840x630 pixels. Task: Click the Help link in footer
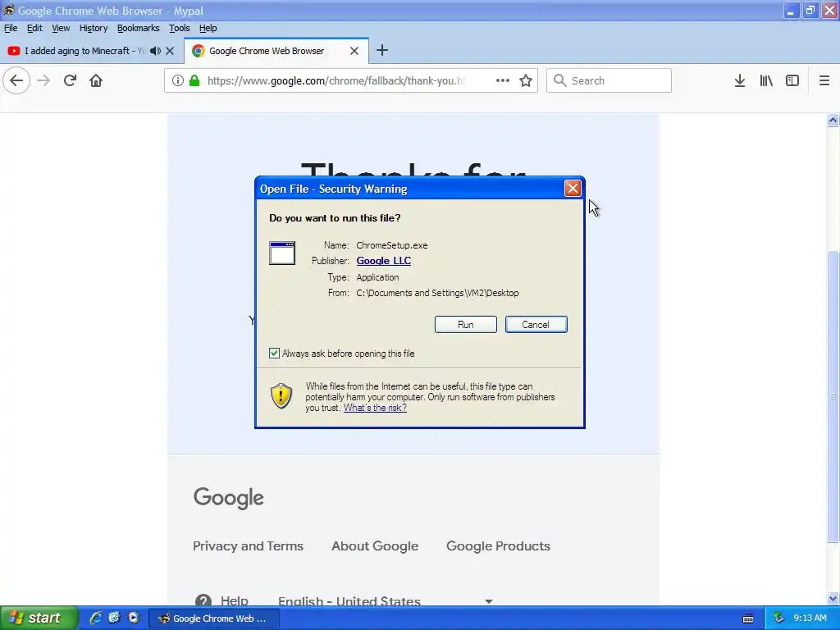[234, 600]
